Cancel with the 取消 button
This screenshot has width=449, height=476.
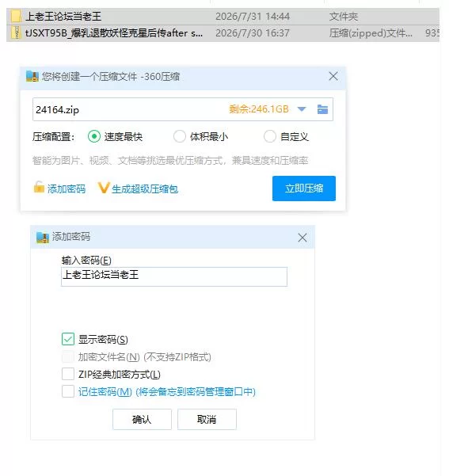(x=207, y=419)
